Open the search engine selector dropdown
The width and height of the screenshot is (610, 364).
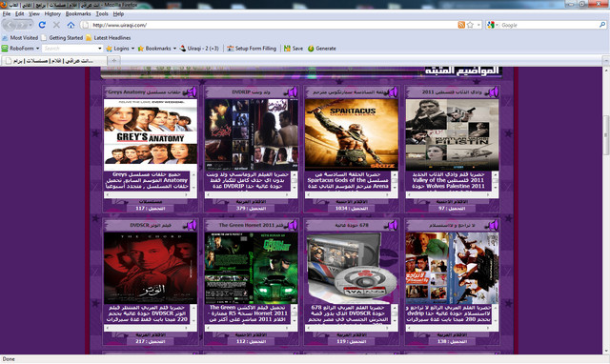[x=493, y=25]
